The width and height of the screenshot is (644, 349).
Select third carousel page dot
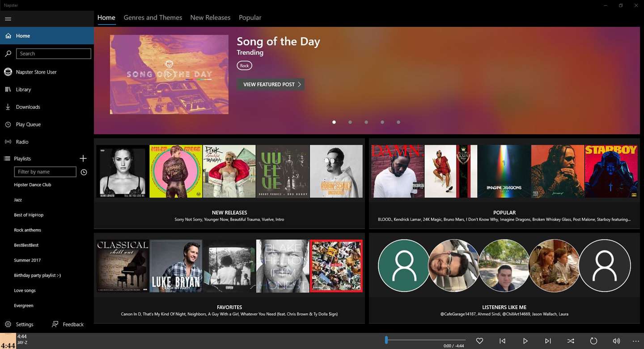tap(366, 122)
